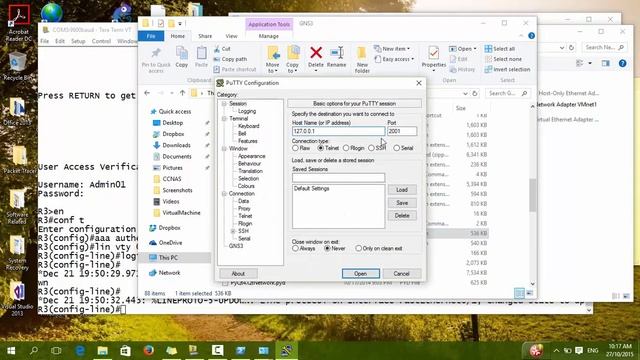Click the Load button

pyautogui.click(x=402, y=190)
